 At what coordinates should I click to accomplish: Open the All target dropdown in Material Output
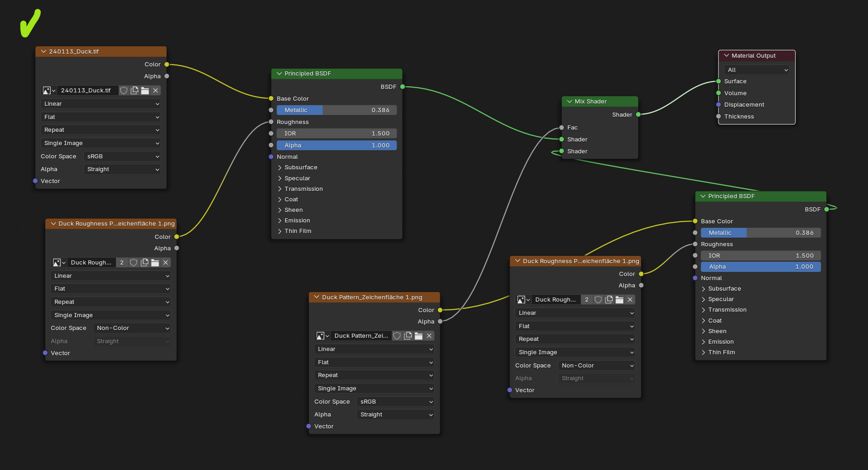(x=757, y=70)
